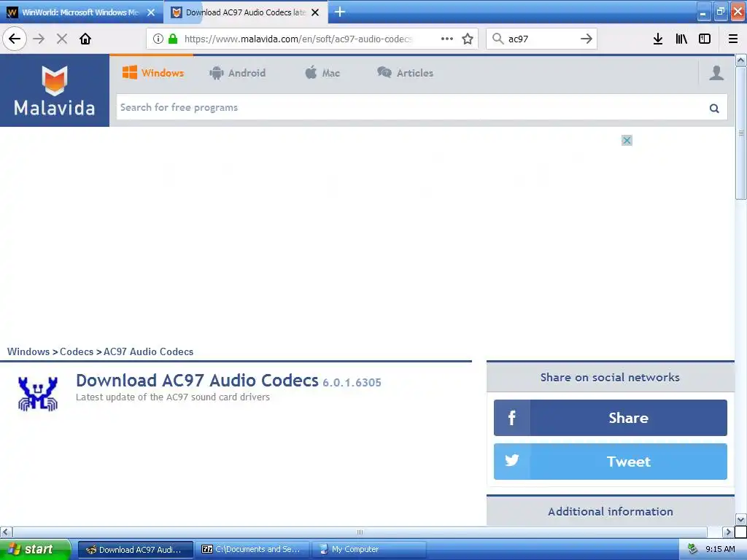Open a new browser tab
This screenshot has height=560, width=747.
(x=340, y=12)
